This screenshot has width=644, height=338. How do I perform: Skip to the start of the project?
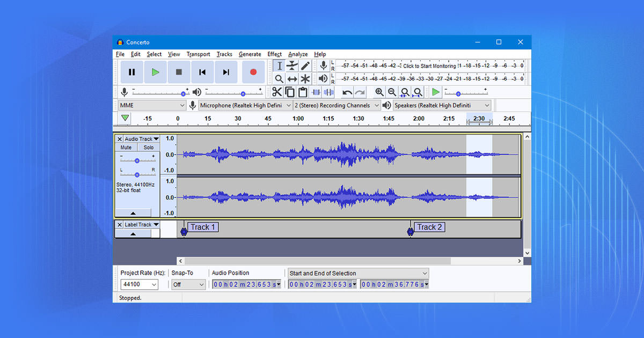[202, 72]
